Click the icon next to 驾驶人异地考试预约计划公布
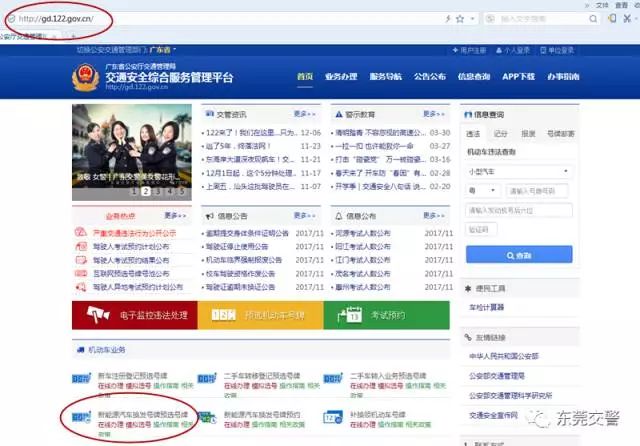 (x=81, y=287)
